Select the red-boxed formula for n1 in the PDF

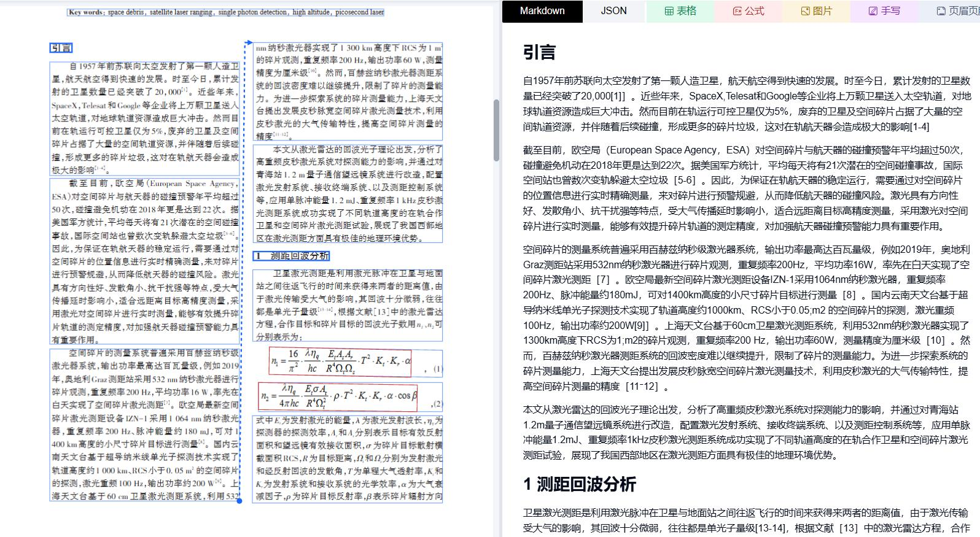[x=340, y=361]
